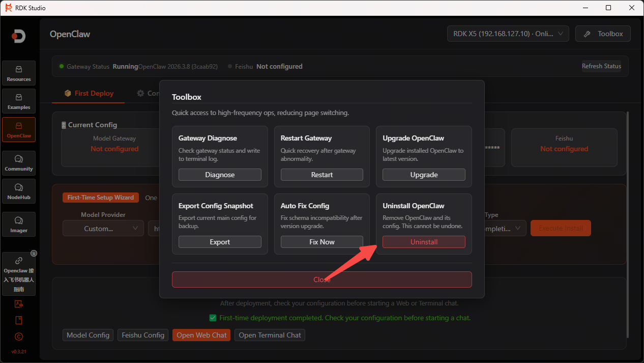Open the NodeHub sidebar section
Screen dimensions: 644x363
coord(19,191)
